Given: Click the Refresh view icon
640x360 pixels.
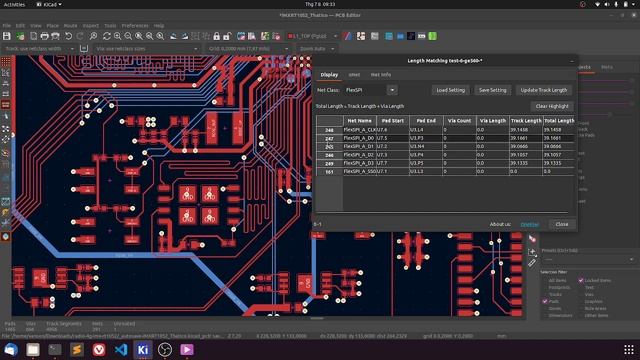Looking at the screenshot, I should 107,36.
